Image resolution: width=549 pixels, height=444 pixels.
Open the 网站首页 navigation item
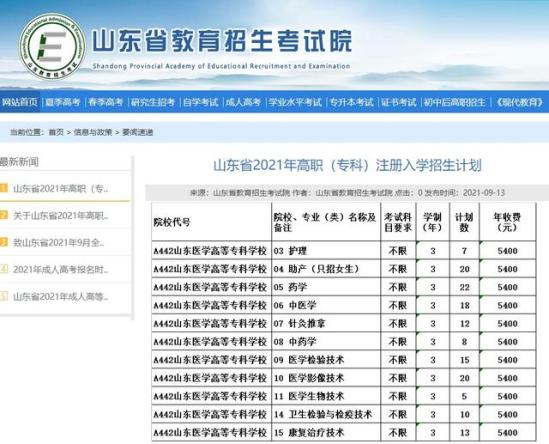(x=20, y=102)
